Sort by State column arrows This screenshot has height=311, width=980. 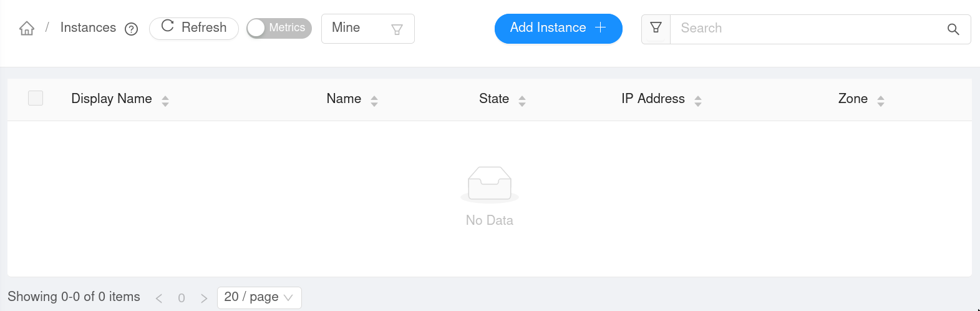click(522, 101)
